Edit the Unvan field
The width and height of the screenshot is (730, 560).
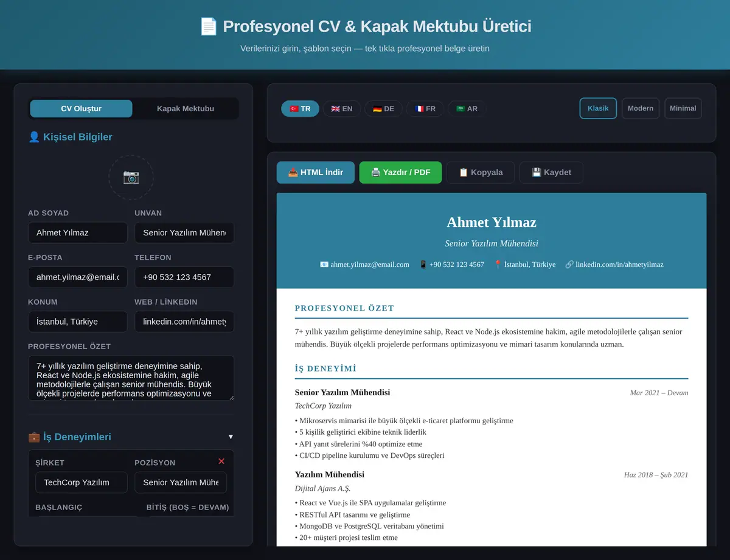(x=184, y=233)
